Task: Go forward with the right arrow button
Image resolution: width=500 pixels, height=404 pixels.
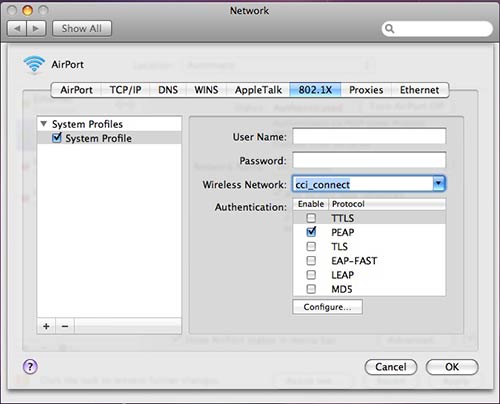Action: click(36, 29)
